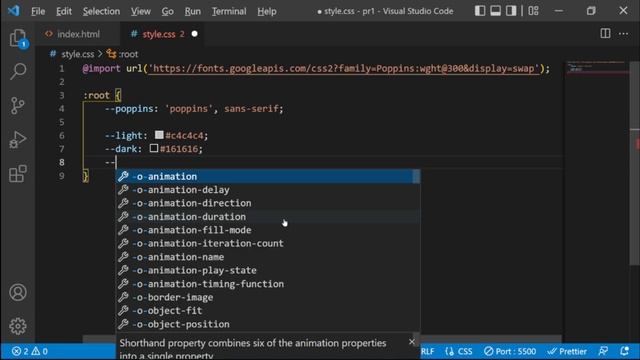Image resolution: width=640 pixels, height=360 pixels.
Task: Open the Help menu
Action: point(267,11)
